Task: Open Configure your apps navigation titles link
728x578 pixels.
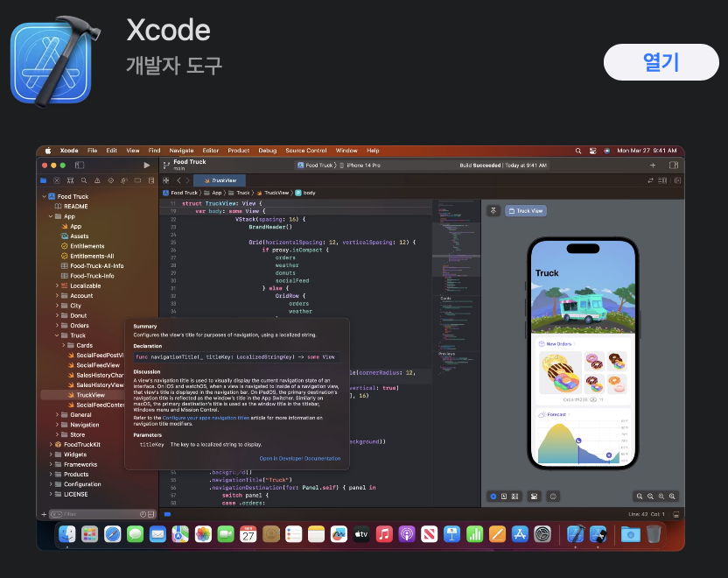Action: [x=206, y=418]
